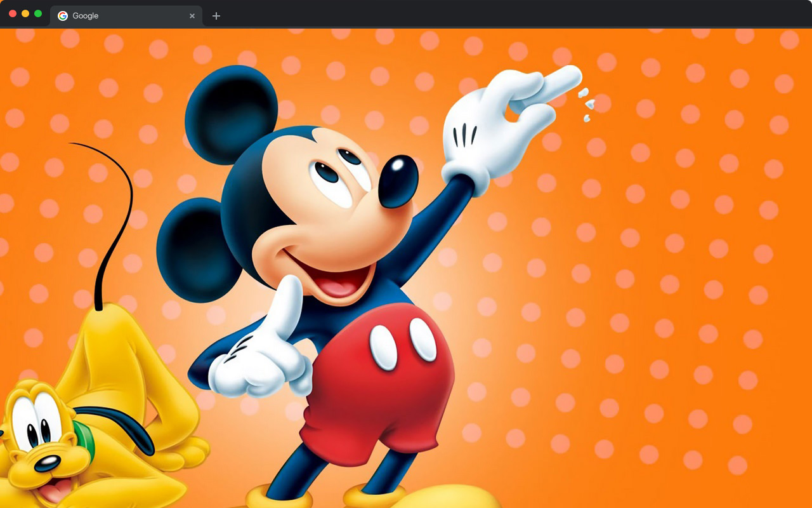Click the Google favicon in the tab

(x=63, y=16)
